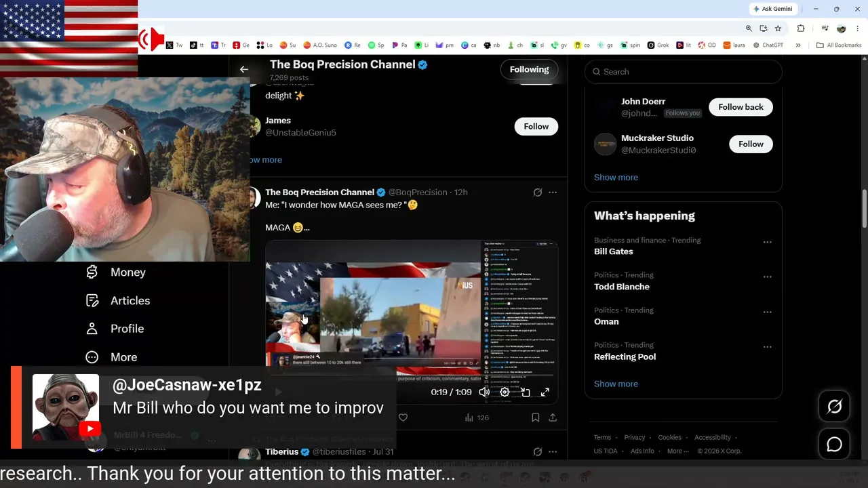Expand video to fullscreen
The width and height of the screenshot is (868, 488).
(x=545, y=392)
